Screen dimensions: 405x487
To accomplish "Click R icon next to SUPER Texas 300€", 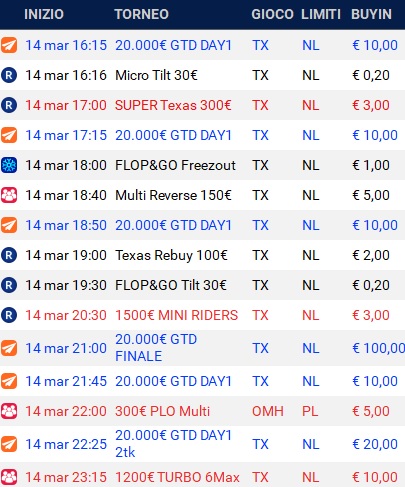I will pos(9,105).
